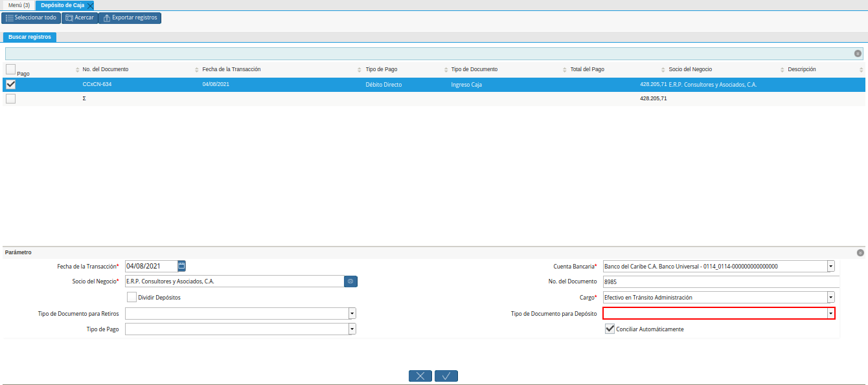Screen dimensions: 868x385
Task: Enable Dividir Depósitos checkbox
Action: click(x=132, y=298)
